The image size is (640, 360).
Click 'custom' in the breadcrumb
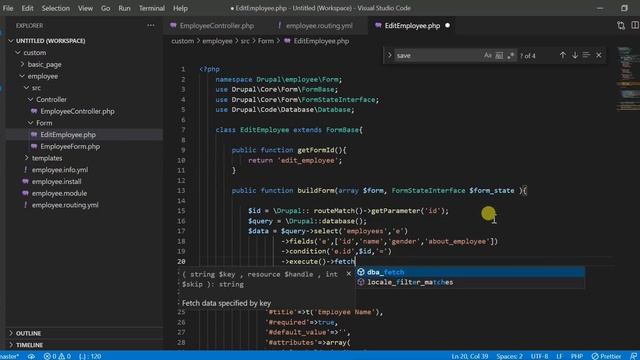click(x=182, y=41)
